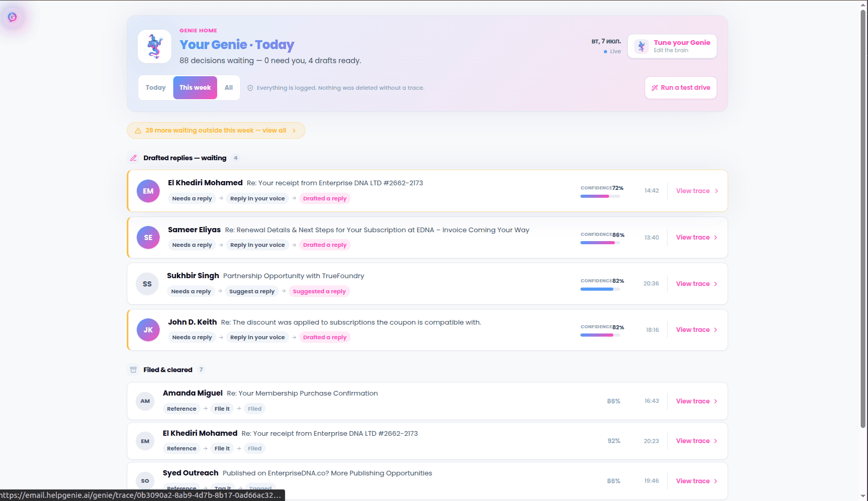Click the EM avatar in filed El Khediri row

click(x=145, y=442)
